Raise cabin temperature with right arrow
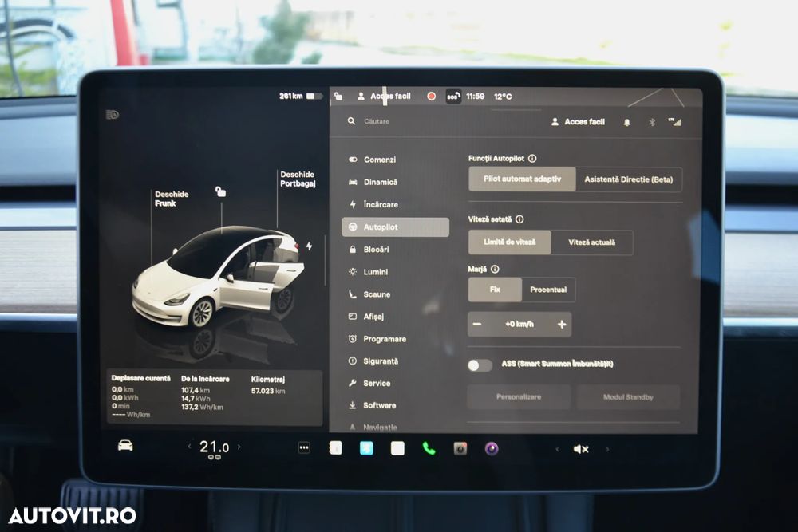This screenshot has height=532, width=798. point(239,447)
